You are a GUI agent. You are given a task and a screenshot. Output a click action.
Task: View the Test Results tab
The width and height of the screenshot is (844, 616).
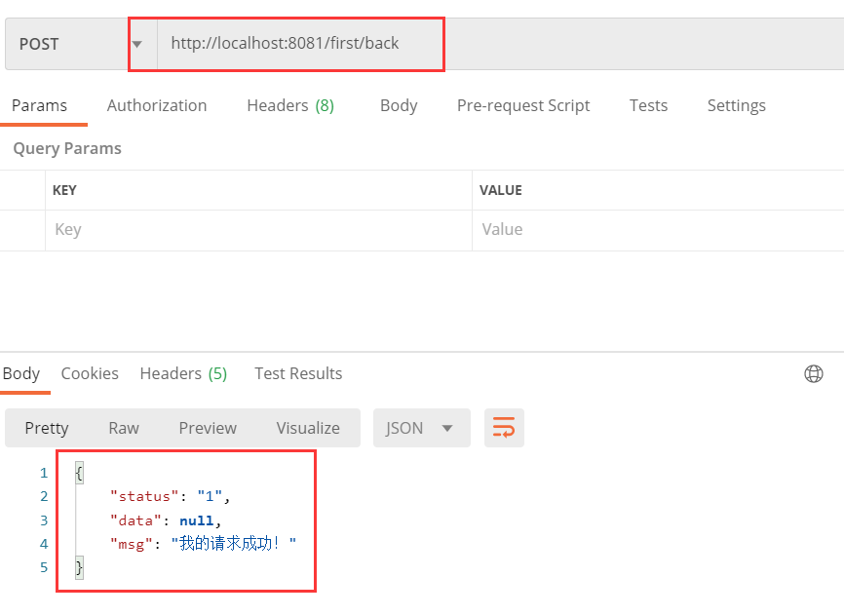297,373
